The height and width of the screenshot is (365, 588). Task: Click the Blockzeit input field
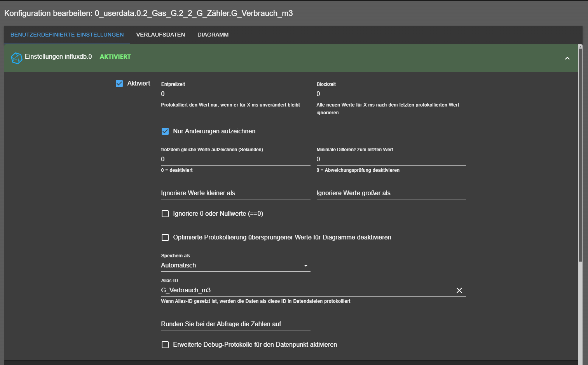(x=391, y=94)
